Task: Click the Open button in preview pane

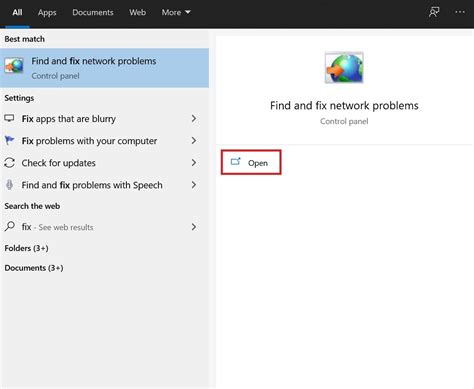Action: tap(251, 162)
